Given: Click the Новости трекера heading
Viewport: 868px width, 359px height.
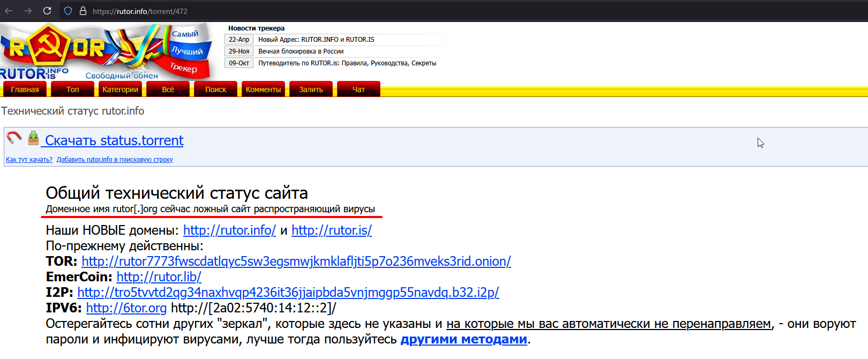Looking at the screenshot, I should click(256, 28).
